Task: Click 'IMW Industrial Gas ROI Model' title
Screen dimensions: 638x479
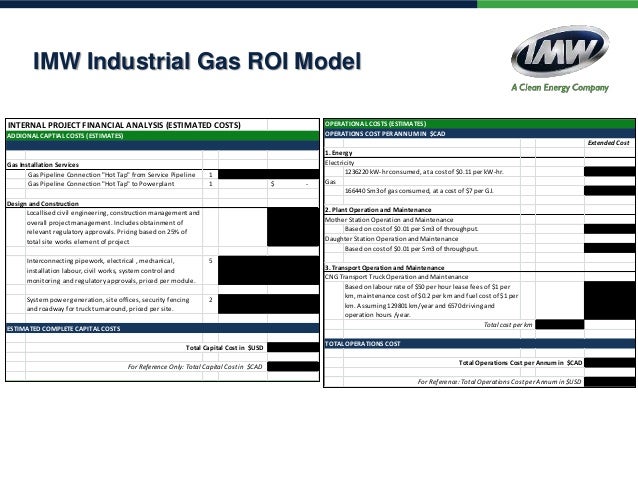Action: click(197, 61)
